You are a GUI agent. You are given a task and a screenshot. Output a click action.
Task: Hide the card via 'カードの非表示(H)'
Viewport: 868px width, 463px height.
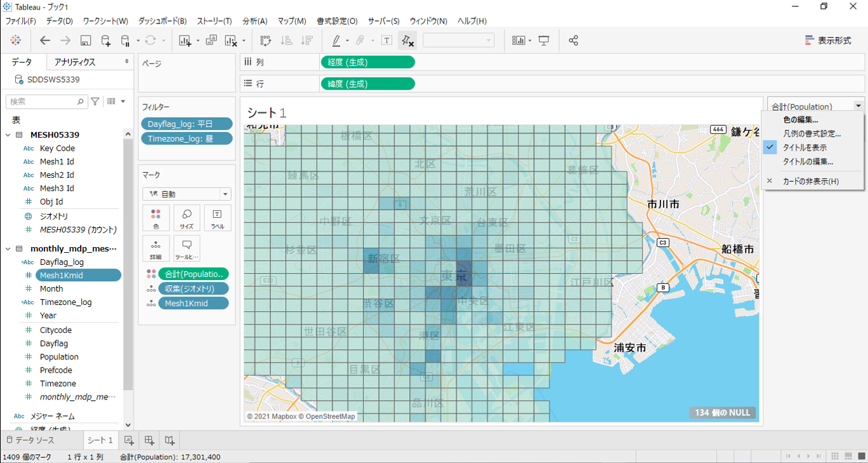(810, 182)
